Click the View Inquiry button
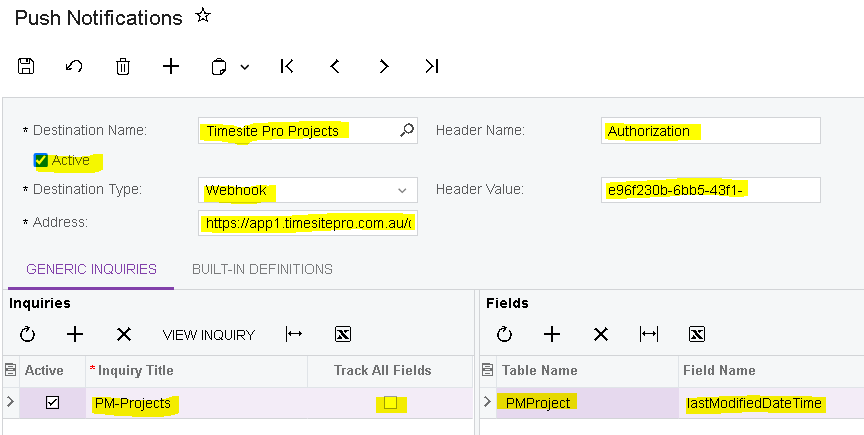The width and height of the screenshot is (864, 435). pos(208,334)
